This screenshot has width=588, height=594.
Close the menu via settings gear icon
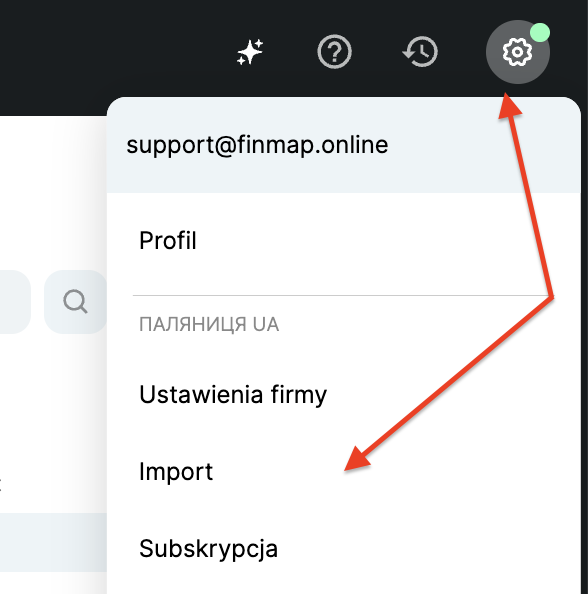(517, 52)
